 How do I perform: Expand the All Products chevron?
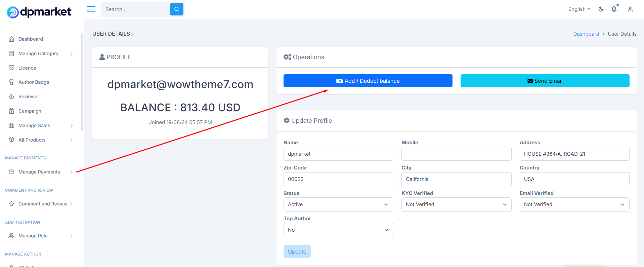pos(72,140)
